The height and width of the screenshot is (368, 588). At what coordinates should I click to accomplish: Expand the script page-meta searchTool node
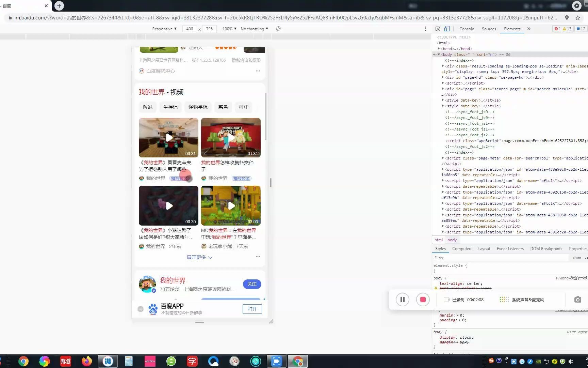point(443,158)
